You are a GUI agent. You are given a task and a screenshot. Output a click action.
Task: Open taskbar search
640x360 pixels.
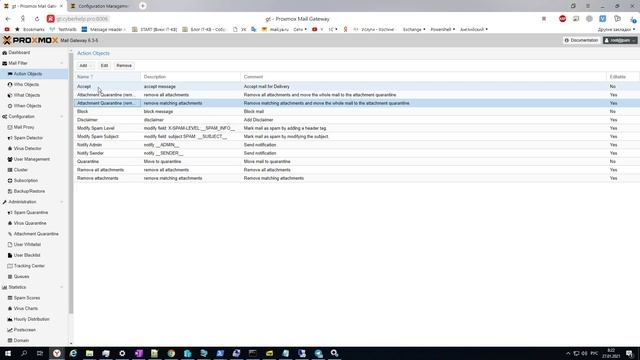pyautogui.click(x=24, y=353)
